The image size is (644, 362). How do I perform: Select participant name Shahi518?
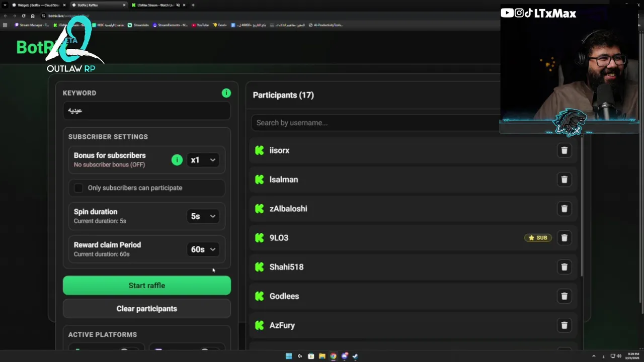coord(286,267)
